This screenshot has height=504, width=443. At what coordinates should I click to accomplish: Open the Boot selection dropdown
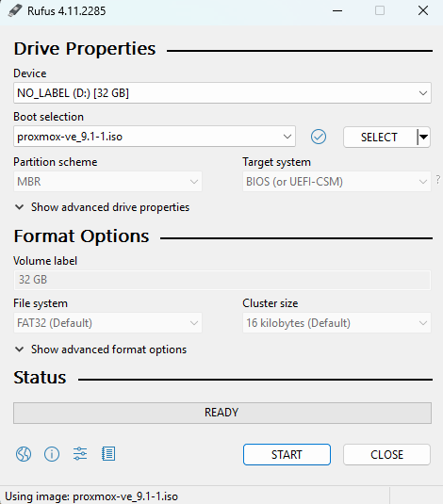[155, 137]
